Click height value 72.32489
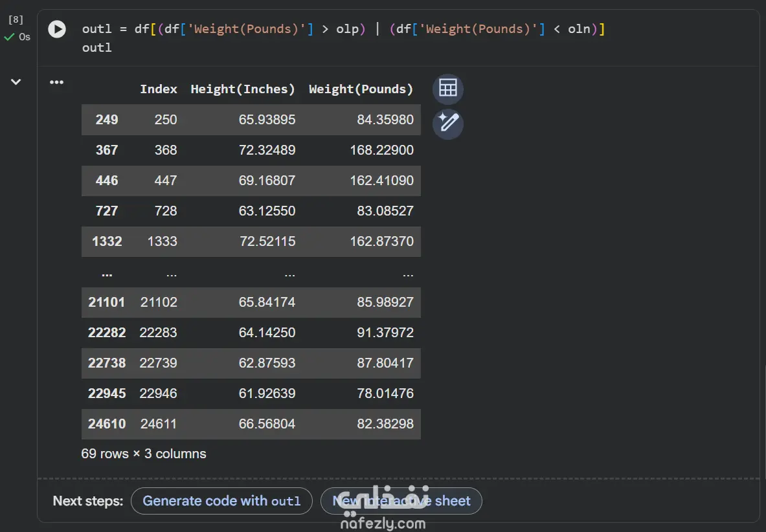 pyautogui.click(x=267, y=150)
